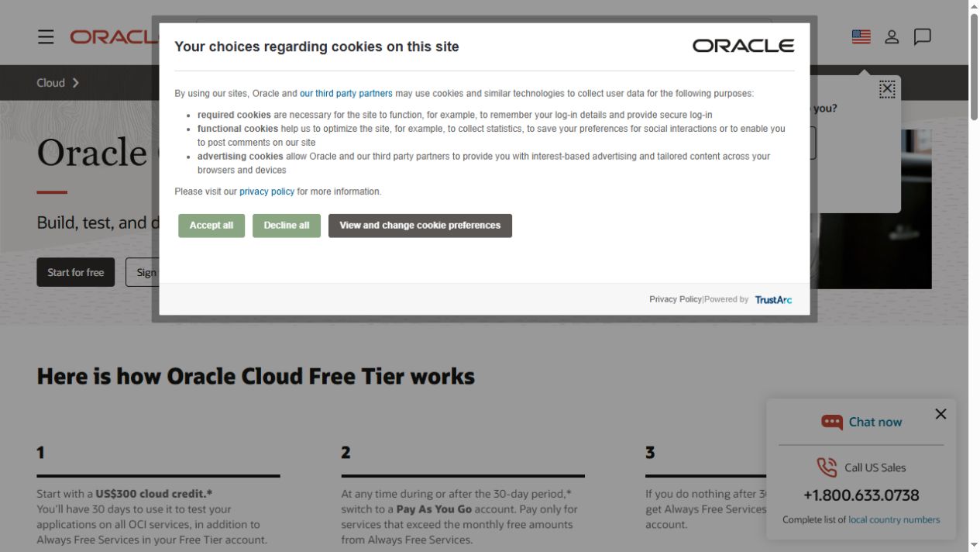Click the Cloud breadcrumb item
Image resolution: width=980 pixels, height=552 pixels.
click(50, 83)
